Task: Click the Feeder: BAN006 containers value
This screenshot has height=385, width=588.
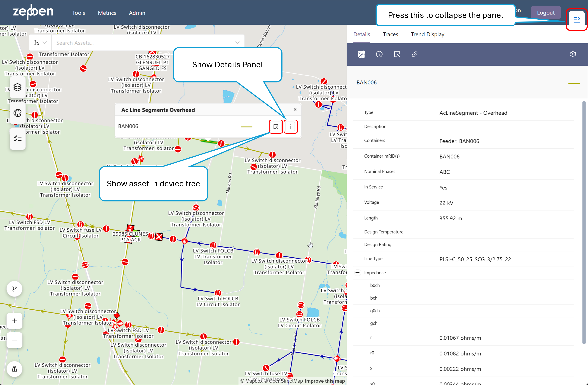Action: [459, 141]
